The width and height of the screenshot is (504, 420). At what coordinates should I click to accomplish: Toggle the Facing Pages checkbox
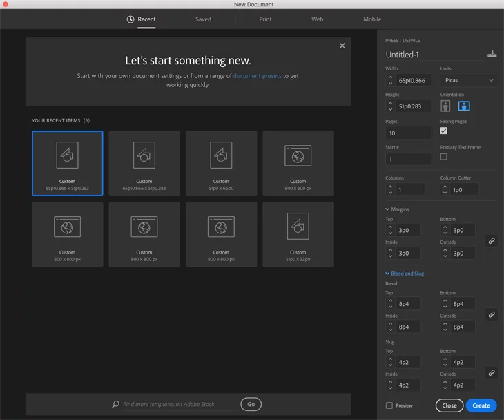click(443, 131)
